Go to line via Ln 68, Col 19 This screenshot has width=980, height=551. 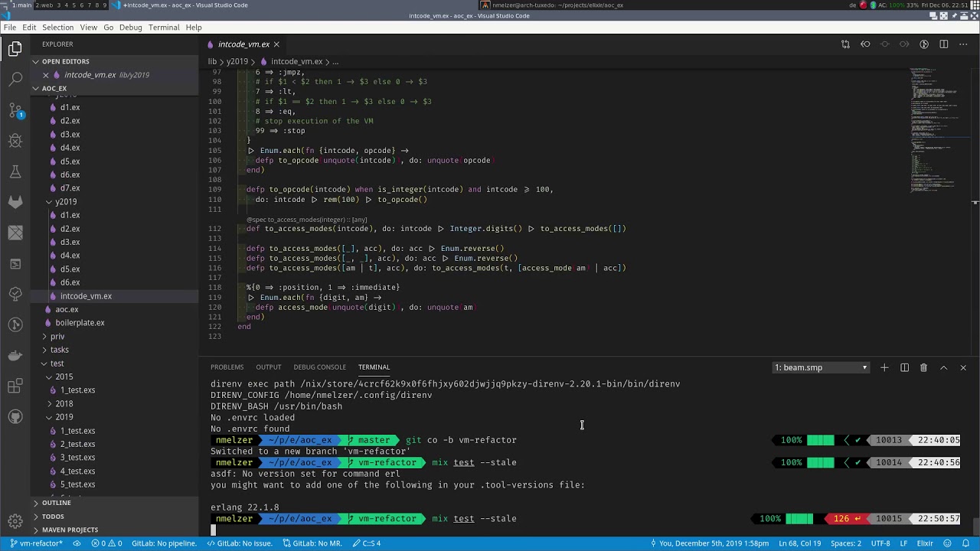point(800,543)
